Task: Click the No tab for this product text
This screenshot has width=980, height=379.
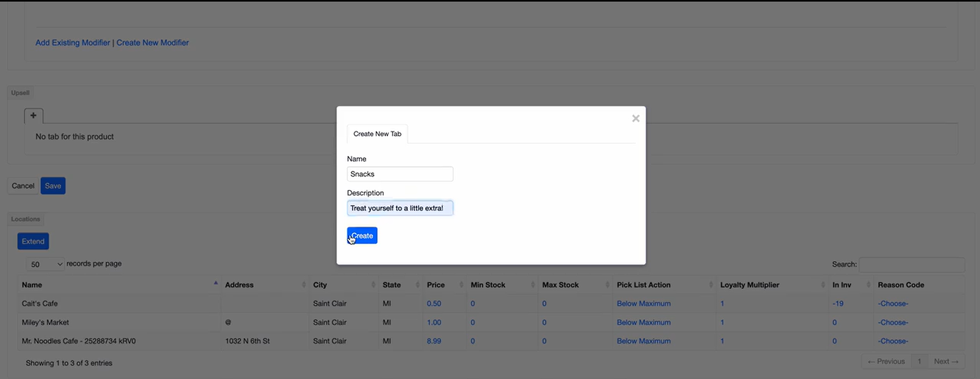Action: coord(75,137)
